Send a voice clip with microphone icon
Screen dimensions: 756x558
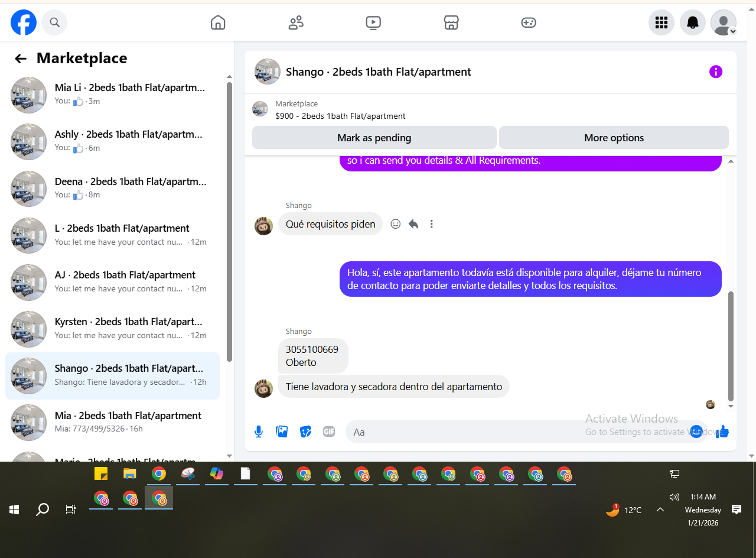pyautogui.click(x=259, y=432)
